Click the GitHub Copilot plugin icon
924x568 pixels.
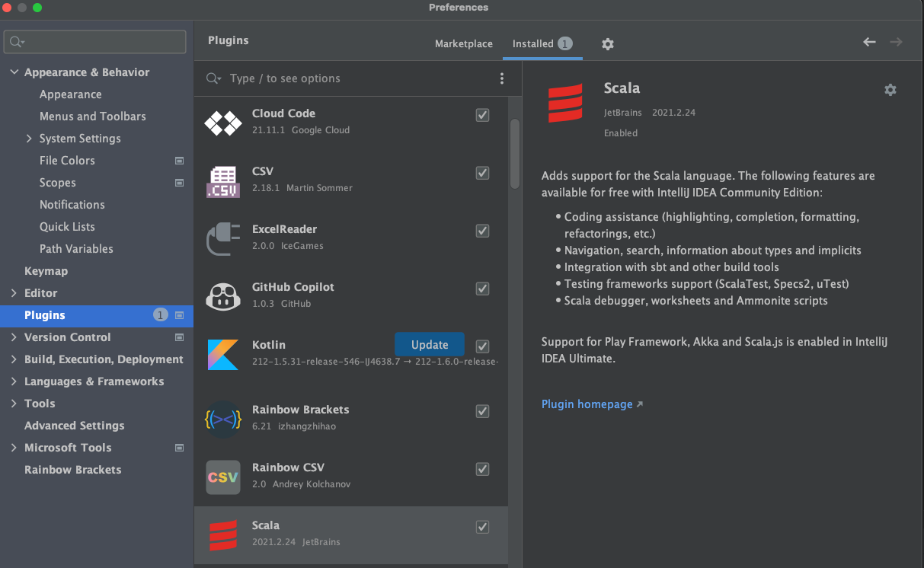click(x=222, y=296)
